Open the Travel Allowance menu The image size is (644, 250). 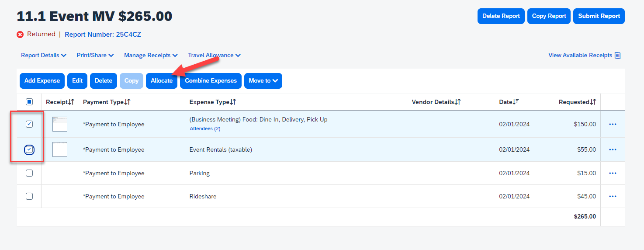click(x=214, y=56)
